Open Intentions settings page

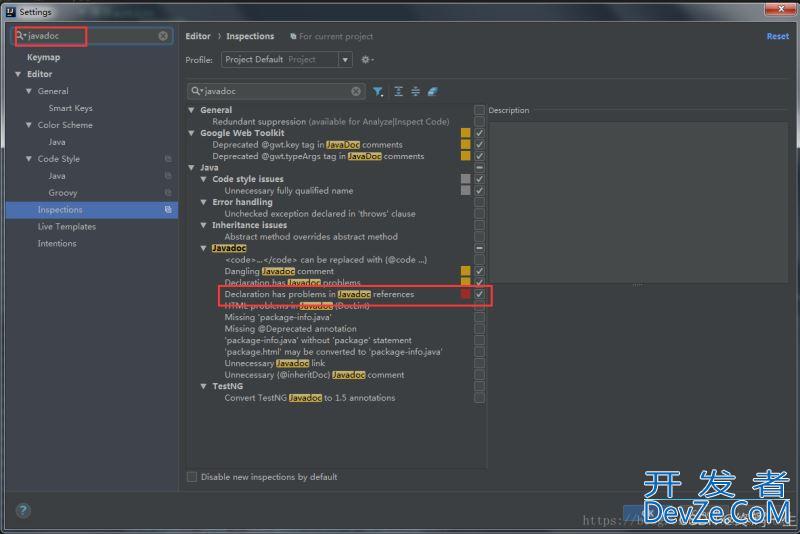(x=57, y=243)
